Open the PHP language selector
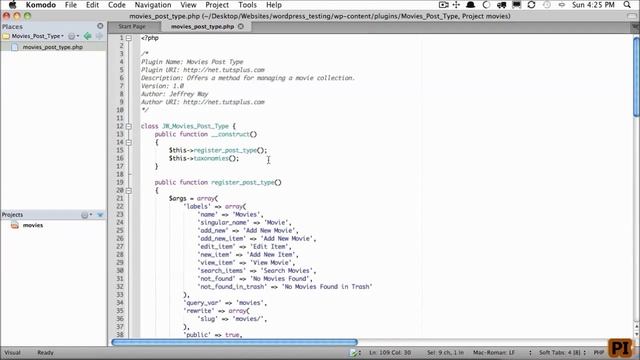This screenshot has height=360, width=640. (x=598, y=353)
